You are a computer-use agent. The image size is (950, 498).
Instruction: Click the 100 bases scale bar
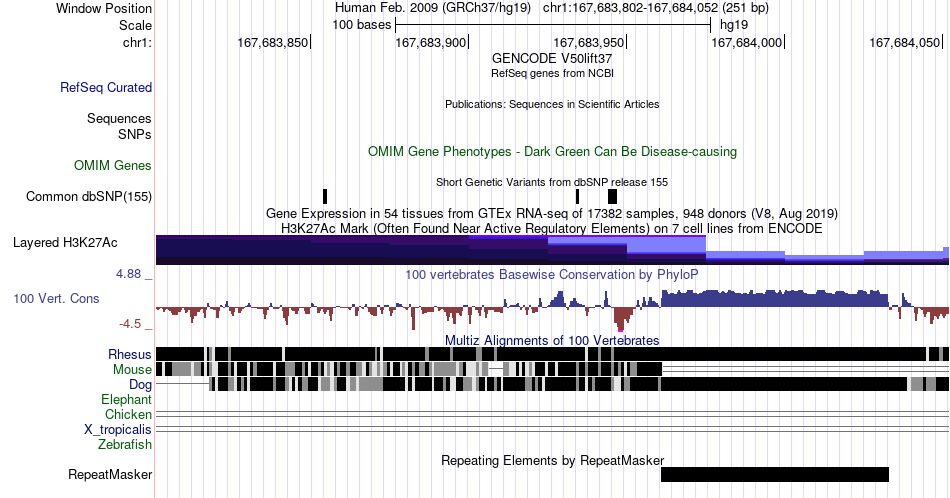click(553, 25)
